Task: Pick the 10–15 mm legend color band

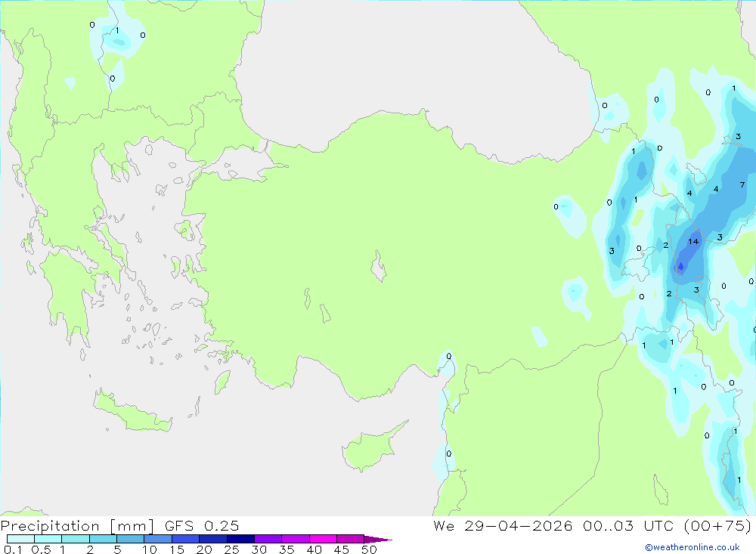Action: point(158,539)
